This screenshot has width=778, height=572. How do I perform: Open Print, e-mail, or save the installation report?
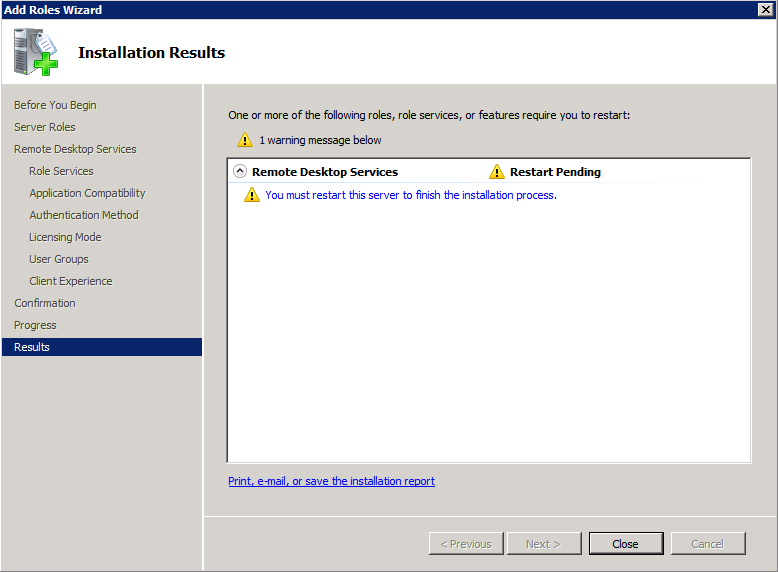point(331,481)
